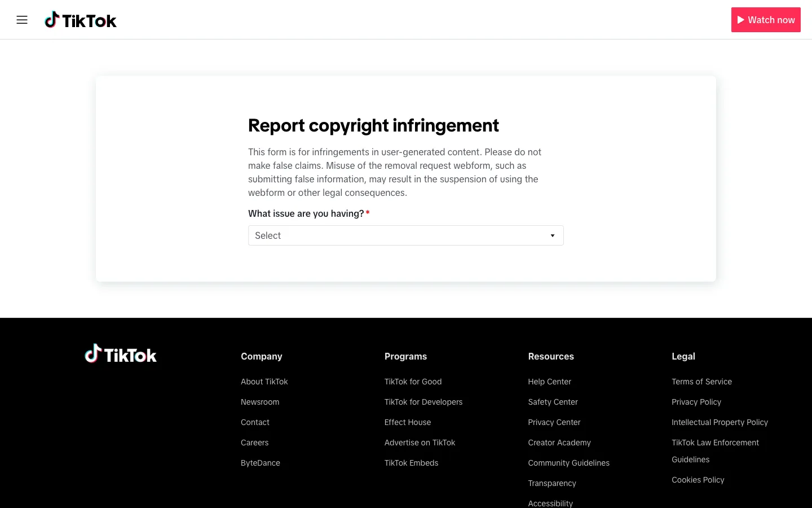The height and width of the screenshot is (508, 812).
Task: Visit the Help Center link
Action: 550,382
